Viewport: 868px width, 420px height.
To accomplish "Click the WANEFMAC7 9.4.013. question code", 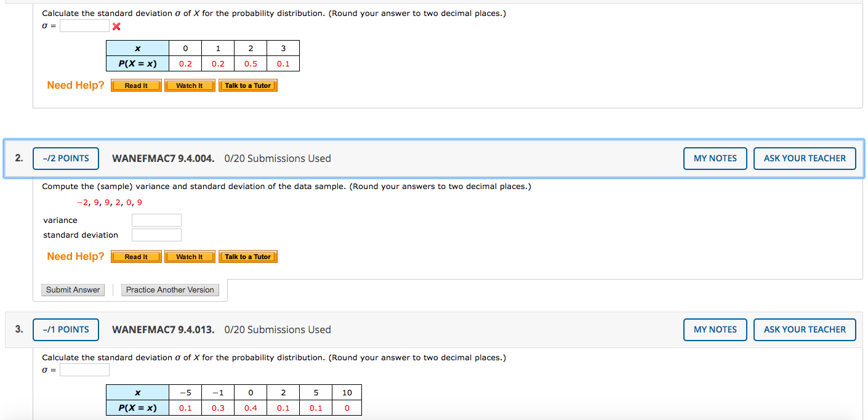I will coord(163,329).
